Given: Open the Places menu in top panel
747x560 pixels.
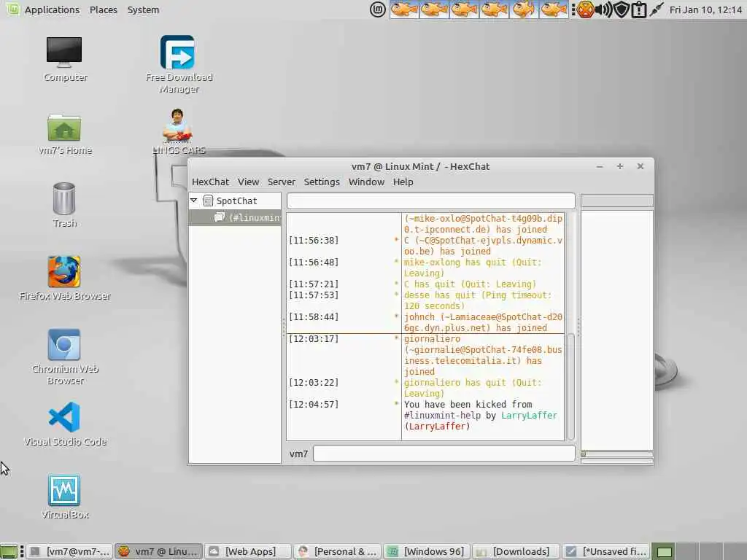Looking at the screenshot, I should point(104,9).
